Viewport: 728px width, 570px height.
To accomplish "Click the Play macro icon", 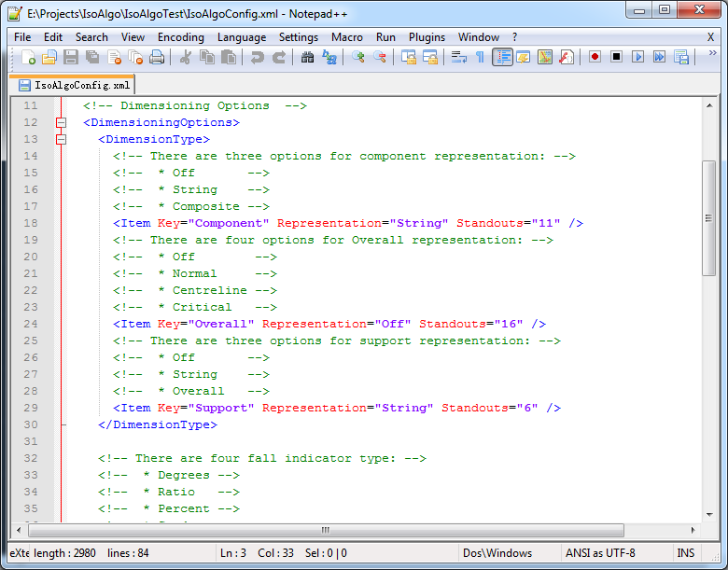I will click(x=637, y=57).
